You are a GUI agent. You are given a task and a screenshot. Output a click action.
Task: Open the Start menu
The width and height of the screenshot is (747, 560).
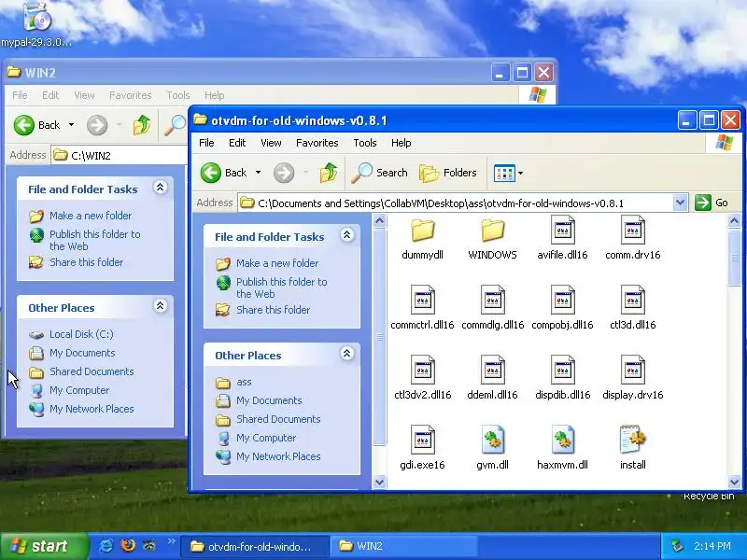45,546
